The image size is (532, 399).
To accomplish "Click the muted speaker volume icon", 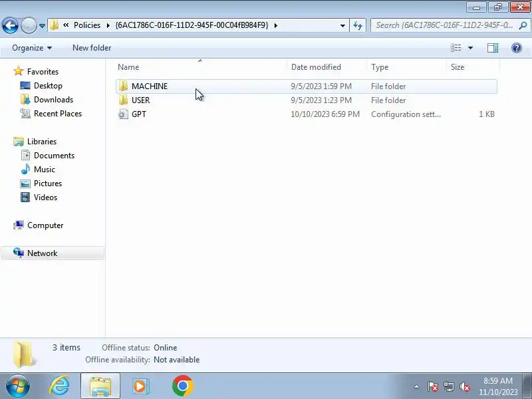I will [465, 386].
